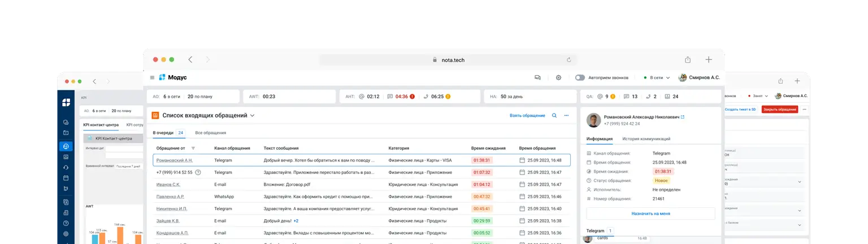Click the Категория column header

[x=399, y=148]
